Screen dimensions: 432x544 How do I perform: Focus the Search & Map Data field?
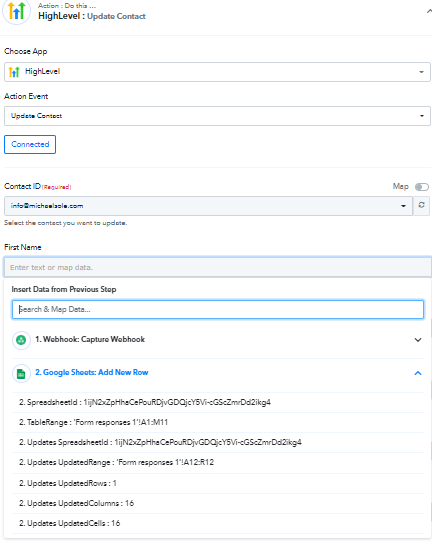point(218,309)
